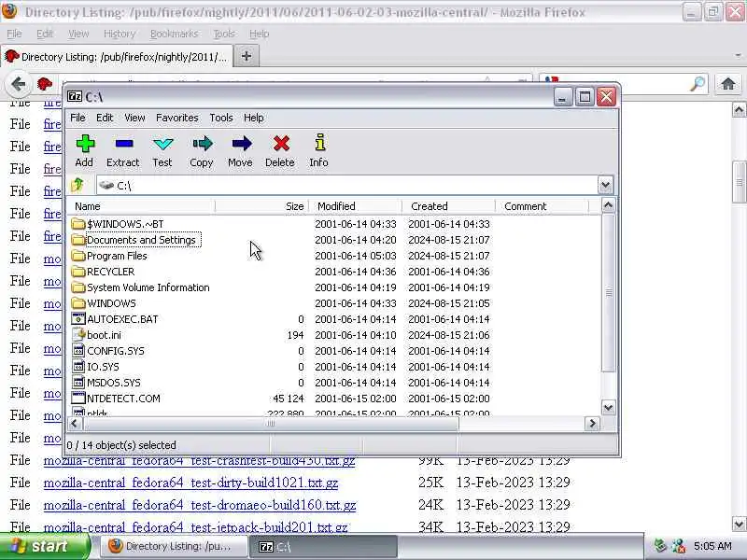Select the $WINDOWS.~BT folder icon
The height and width of the screenshot is (560, 747).
click(x=78, y=224)
